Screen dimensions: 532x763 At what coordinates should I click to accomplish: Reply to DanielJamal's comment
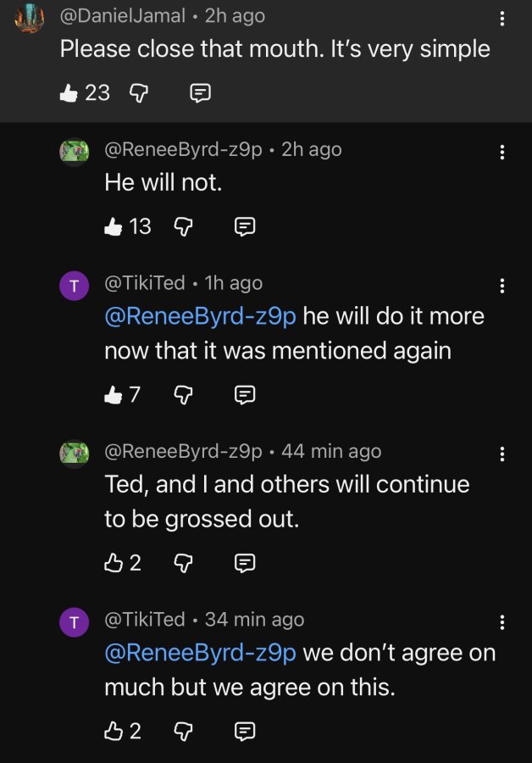coord(200,93)
